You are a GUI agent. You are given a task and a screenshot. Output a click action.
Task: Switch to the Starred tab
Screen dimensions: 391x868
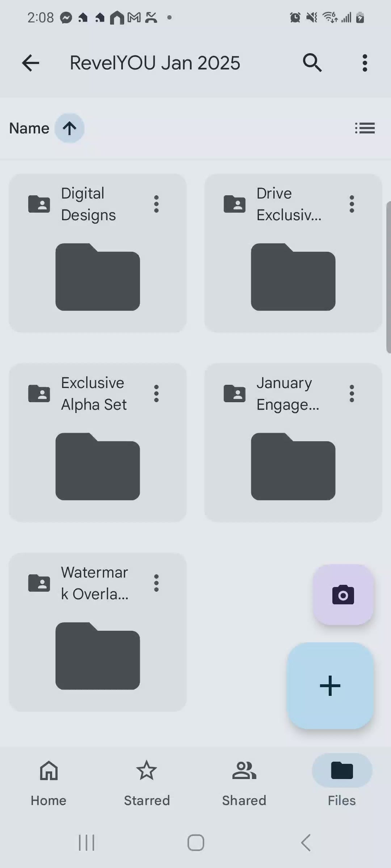click(x=147, y=779)
